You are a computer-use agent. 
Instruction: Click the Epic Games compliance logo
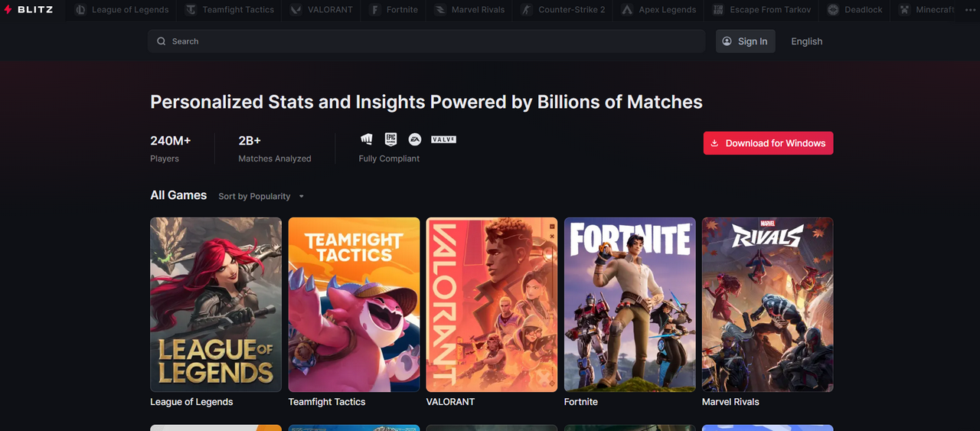point(390,139)
